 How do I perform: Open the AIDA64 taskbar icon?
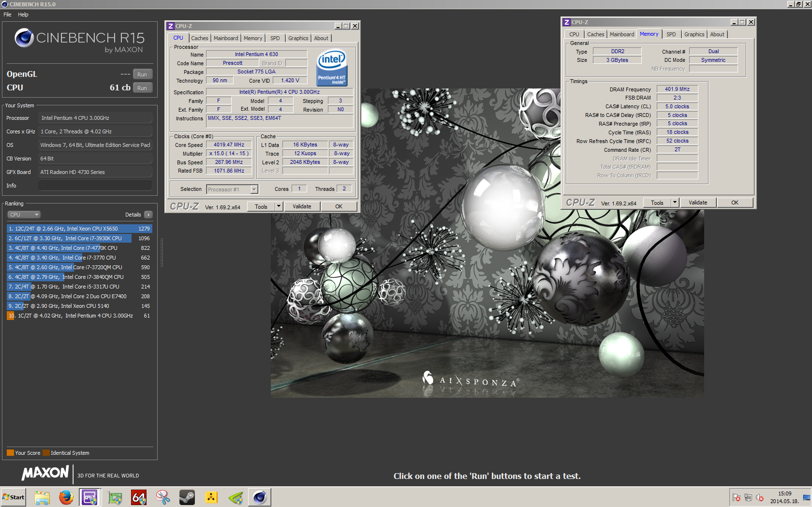(139, 497)
